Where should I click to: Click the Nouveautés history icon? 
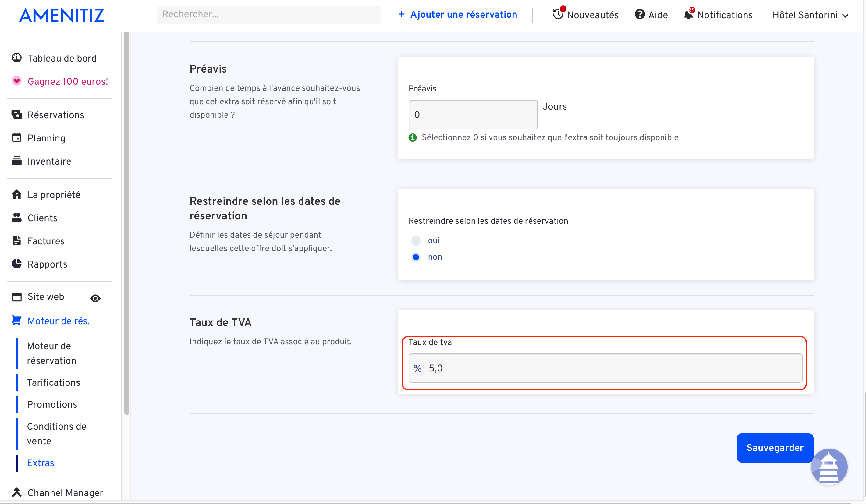pyautogui.click(x=558, y=14)
